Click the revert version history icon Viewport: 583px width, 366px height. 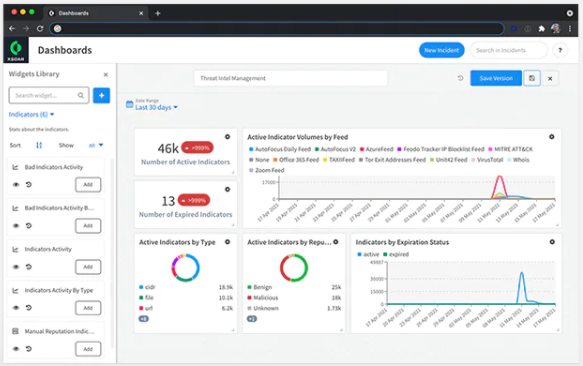pyautogui.click(x=460, y=78)
